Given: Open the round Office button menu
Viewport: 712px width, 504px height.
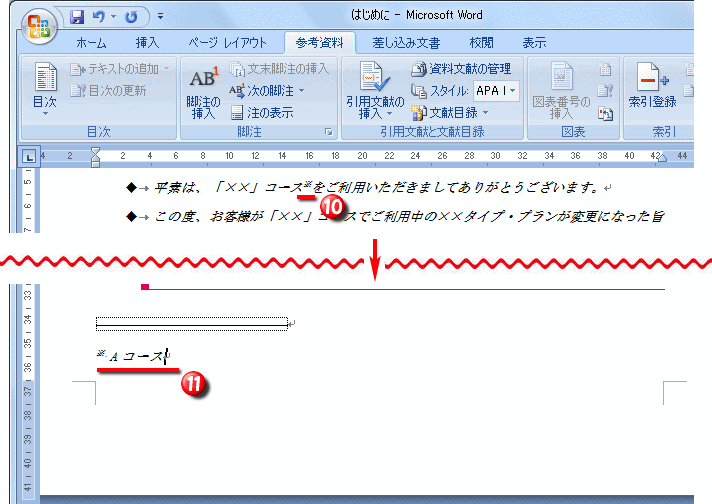Looking at the screenshot, I should 39,26.
